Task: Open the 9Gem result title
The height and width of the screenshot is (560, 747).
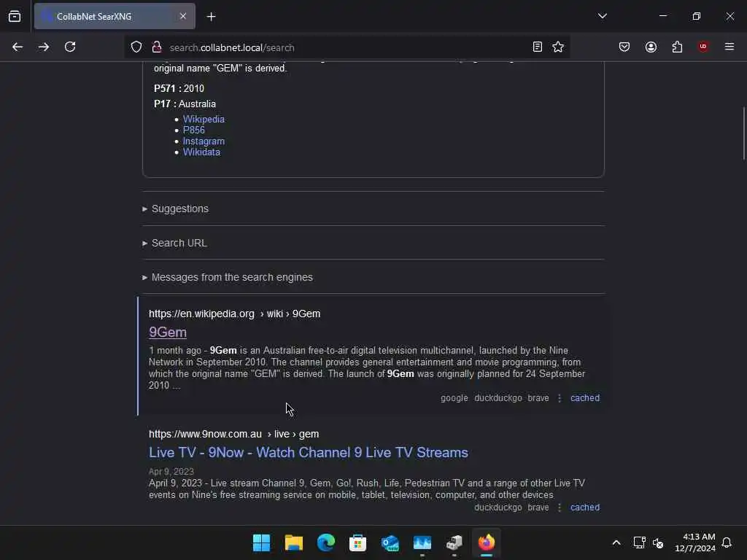Action: click(x=168, y=332)
